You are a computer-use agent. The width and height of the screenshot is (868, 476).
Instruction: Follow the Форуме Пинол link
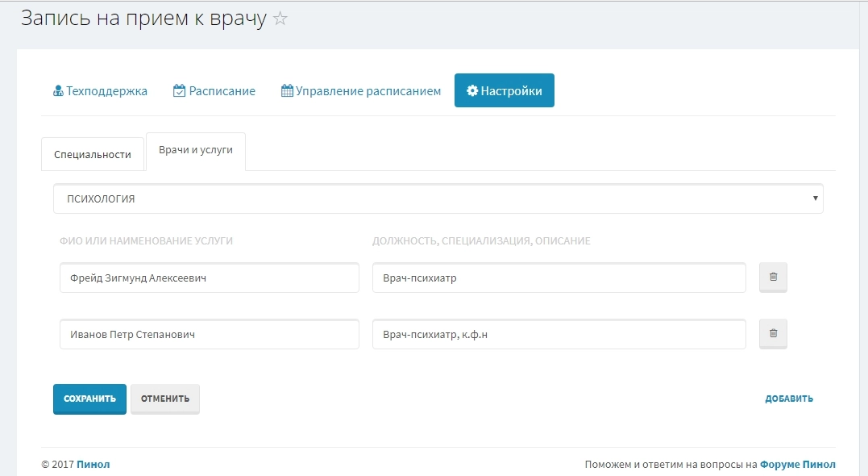[797, 465]
